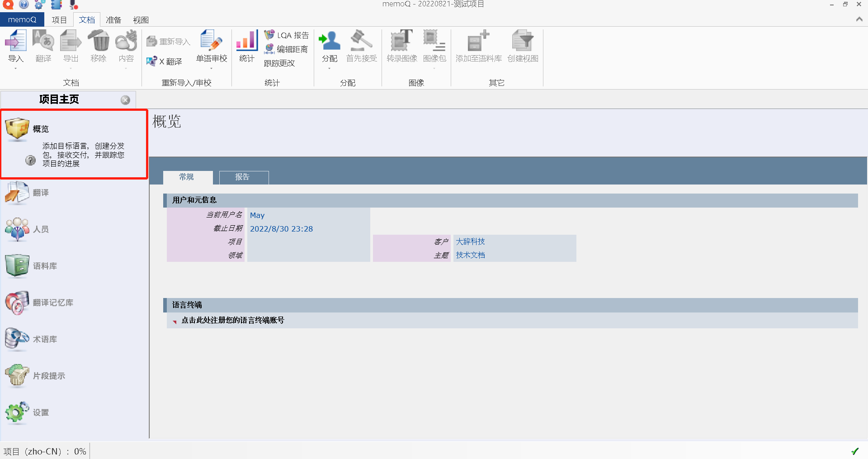Click the memoQ logo in title bar
The height and width of the screenshot is (459, 868).
coord(8,4)
